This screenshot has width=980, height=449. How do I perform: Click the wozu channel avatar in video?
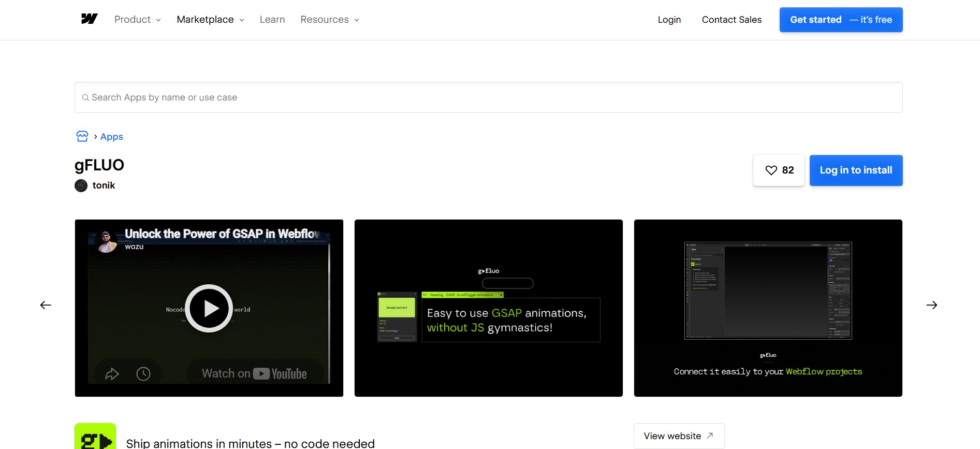point(107,241)
